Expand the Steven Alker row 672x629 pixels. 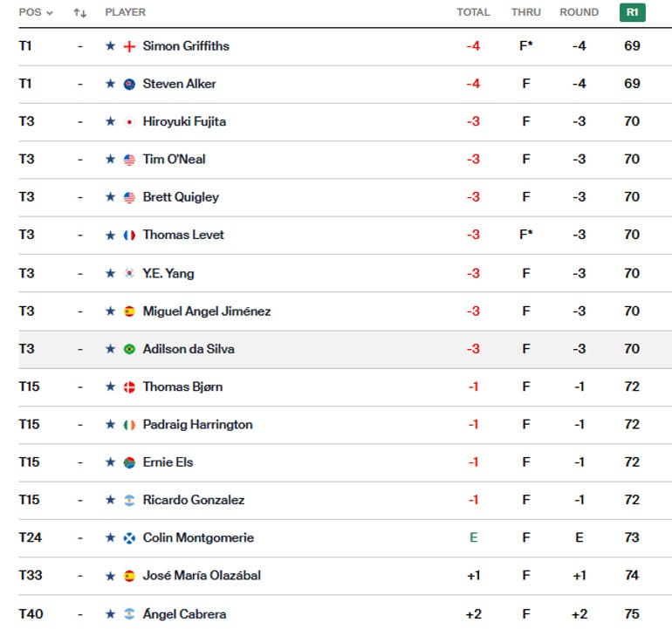pos(349,84)
